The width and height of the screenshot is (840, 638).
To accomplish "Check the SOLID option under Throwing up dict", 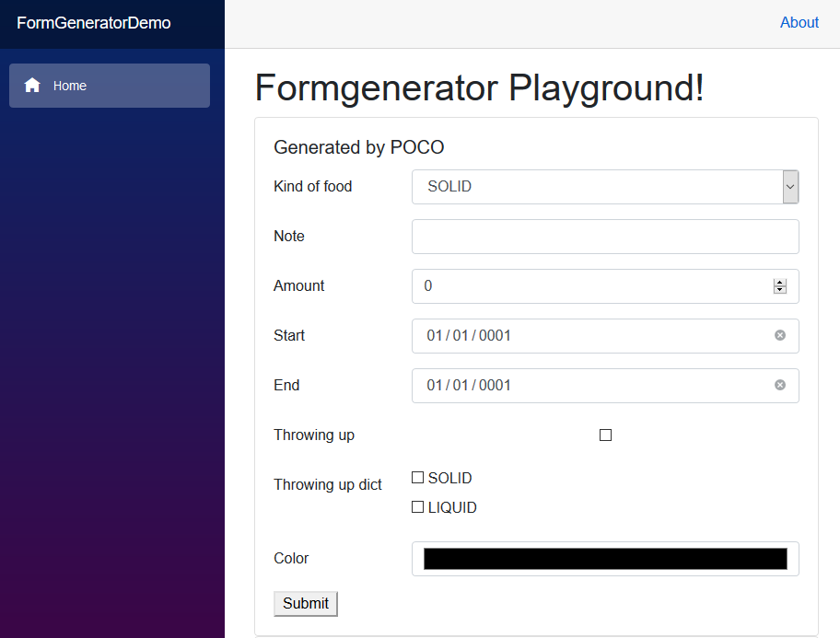I will point(417,477).
